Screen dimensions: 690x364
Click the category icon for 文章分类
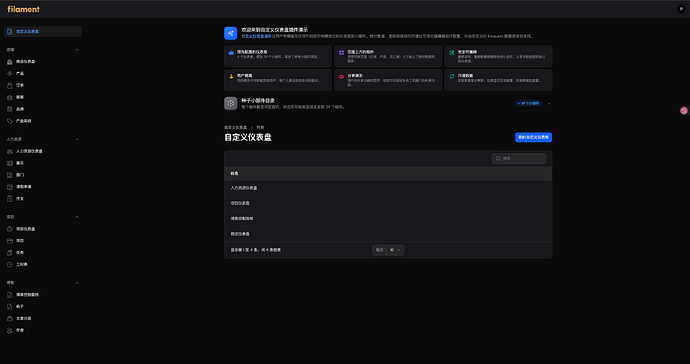[10, 319]
